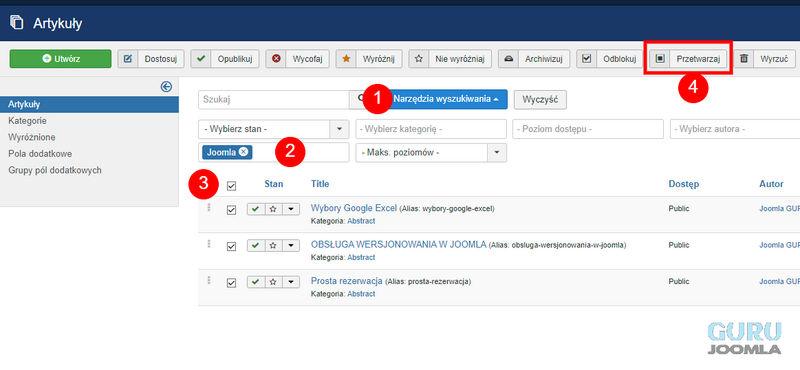Sort by Stan column
Screen dimensions: 800x370
(x=273, y=184)
